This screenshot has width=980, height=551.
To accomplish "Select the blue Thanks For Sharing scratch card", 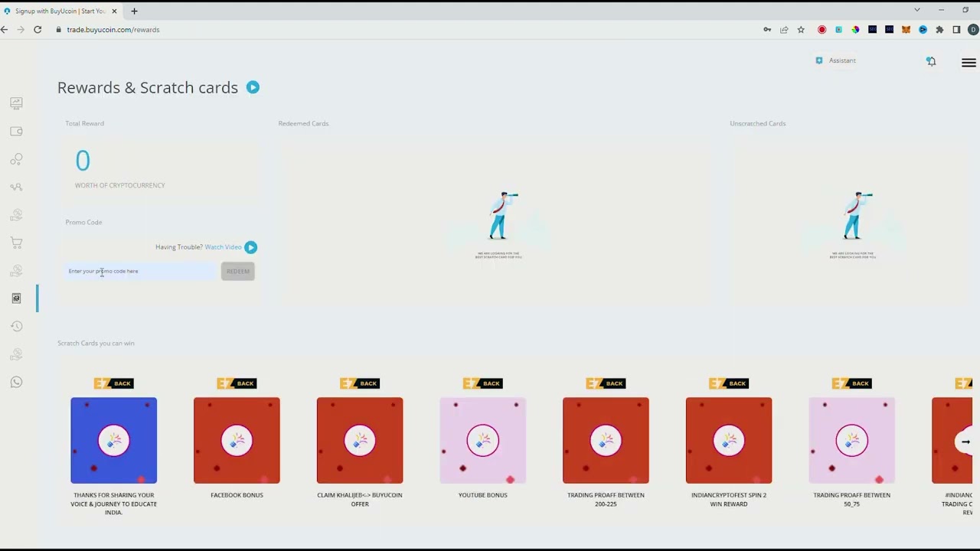I will tap(113, 441).
